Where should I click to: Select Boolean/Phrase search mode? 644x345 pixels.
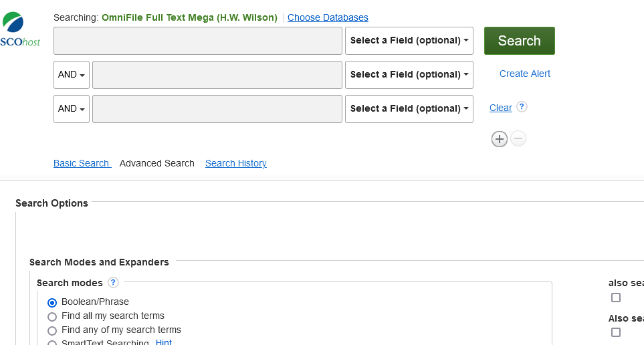(x=52, y=302)
